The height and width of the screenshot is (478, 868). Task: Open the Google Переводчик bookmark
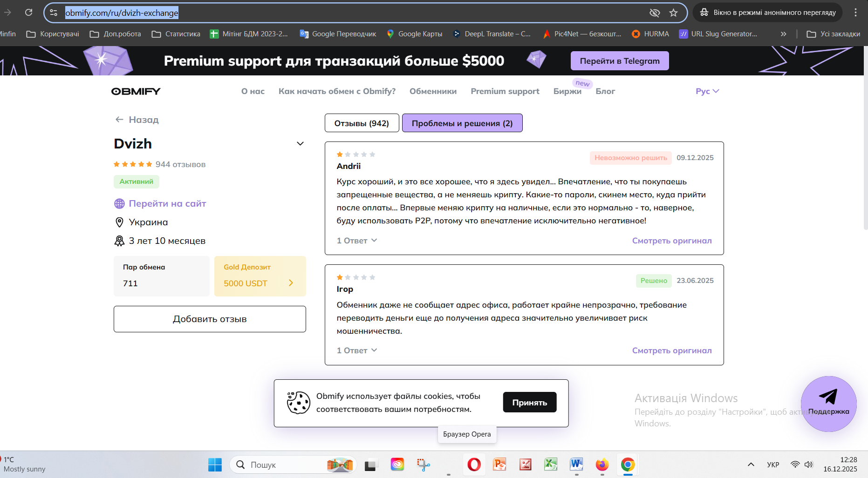point(338,34)
